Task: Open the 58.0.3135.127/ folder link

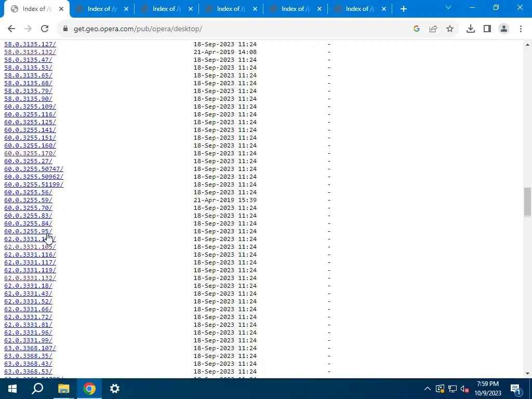Action: click(x=30, y=44)
